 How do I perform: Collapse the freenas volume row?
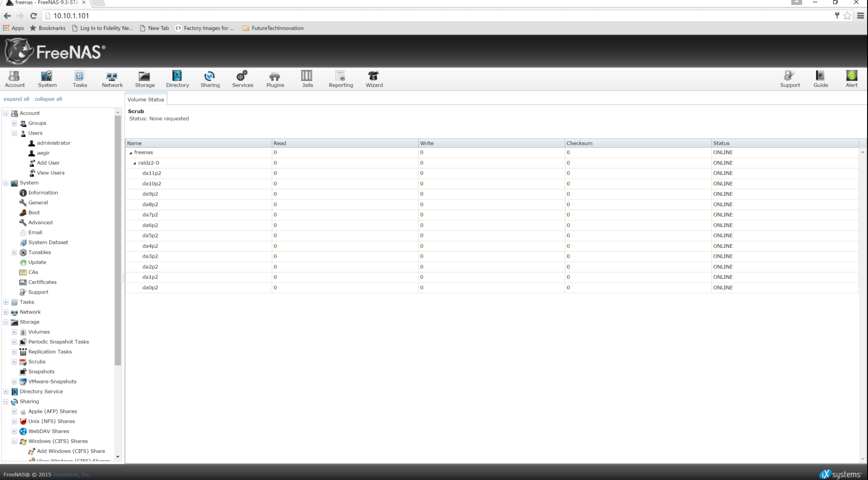(131, 153)
